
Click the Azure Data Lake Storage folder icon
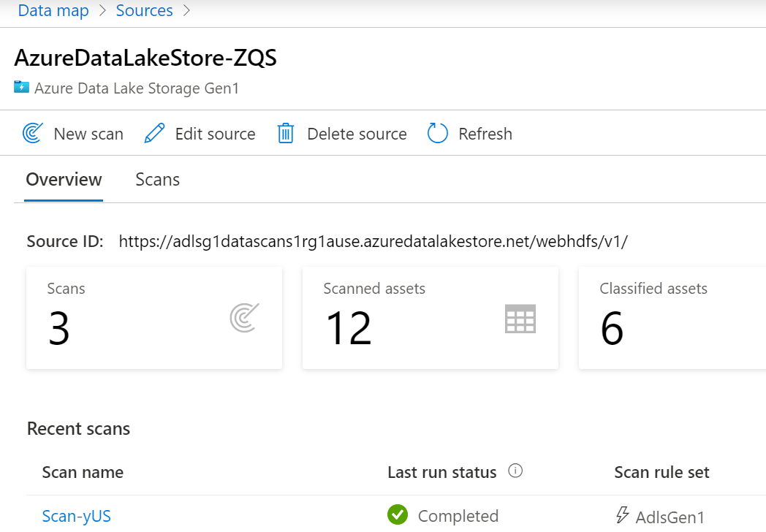21,88
